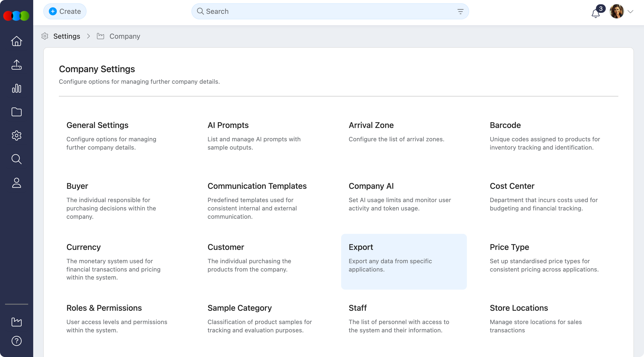Open the User profile icon in sidebar

click(x=16, y=183)
